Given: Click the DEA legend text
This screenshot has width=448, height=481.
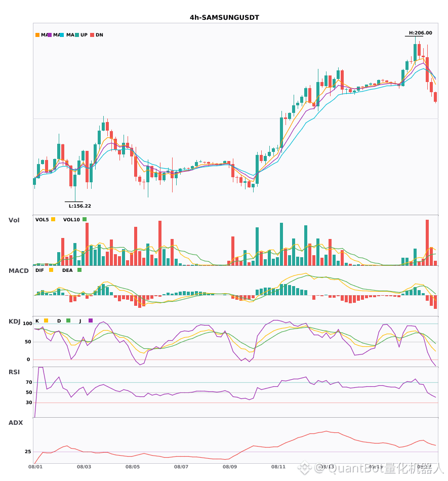Looking at the screenshot, I should pos(67,270).
